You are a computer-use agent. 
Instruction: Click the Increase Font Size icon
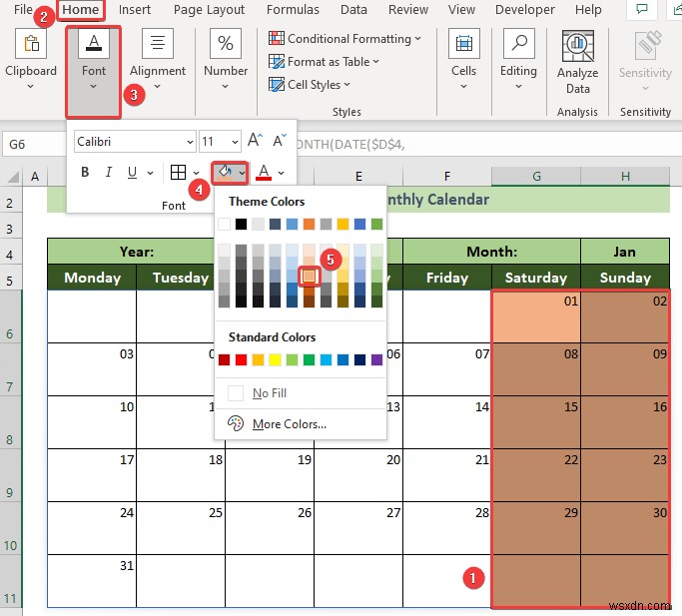click(255, 140)
